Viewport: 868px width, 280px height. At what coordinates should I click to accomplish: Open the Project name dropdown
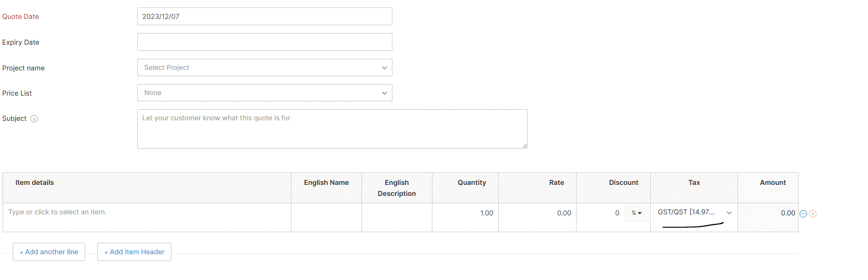click(x=265, y=68)
